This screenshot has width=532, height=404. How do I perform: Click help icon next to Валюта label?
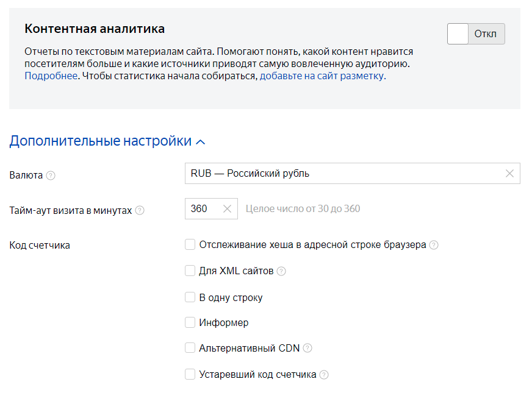click(x=51, y=175)
